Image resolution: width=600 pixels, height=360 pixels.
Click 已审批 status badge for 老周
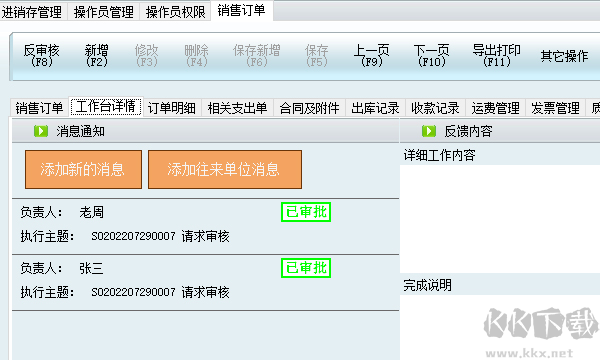[x=306, y=212]
